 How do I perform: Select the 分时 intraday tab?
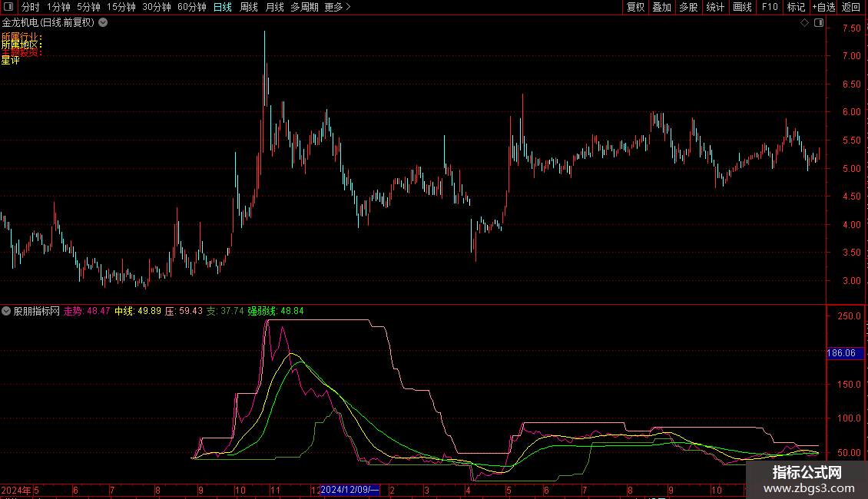pos(31,8)
